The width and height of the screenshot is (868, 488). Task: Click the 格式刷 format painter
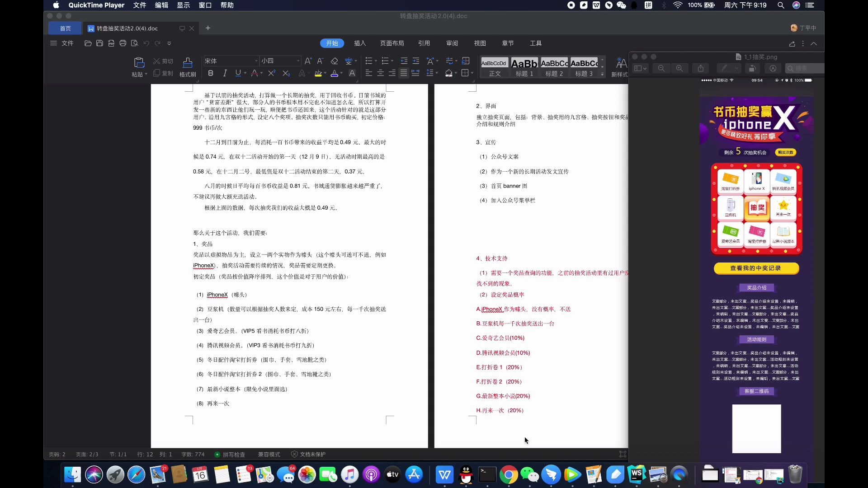(x=188, y=67)
